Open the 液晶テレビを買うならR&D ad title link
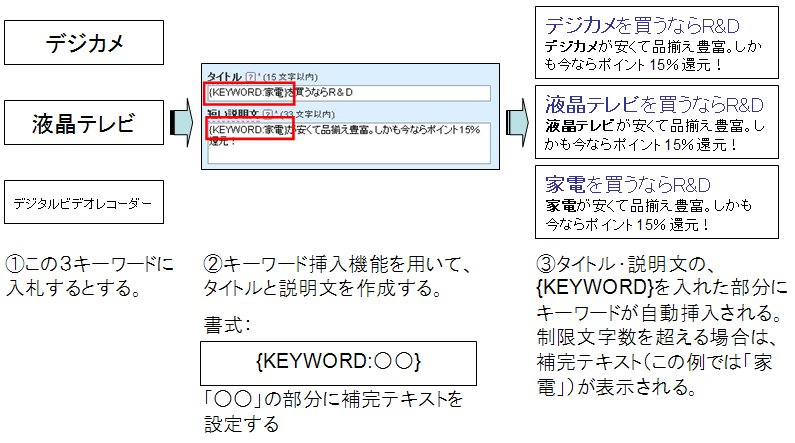The height and width of the screenshot is (443, 795). (654, 104)
